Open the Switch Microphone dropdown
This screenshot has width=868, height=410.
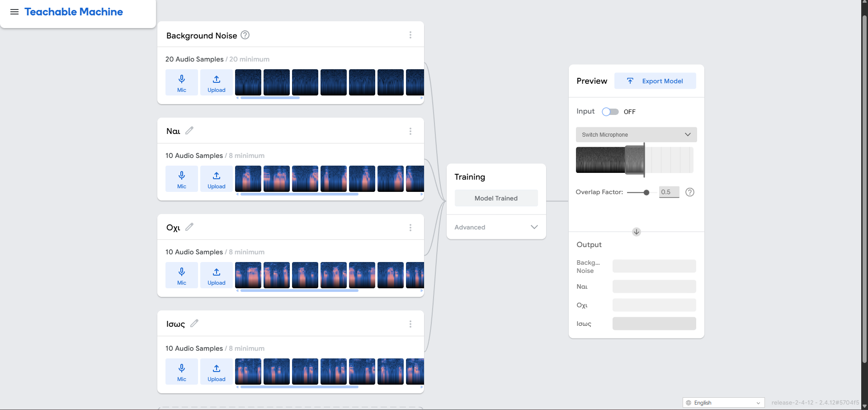click(636, 135)
